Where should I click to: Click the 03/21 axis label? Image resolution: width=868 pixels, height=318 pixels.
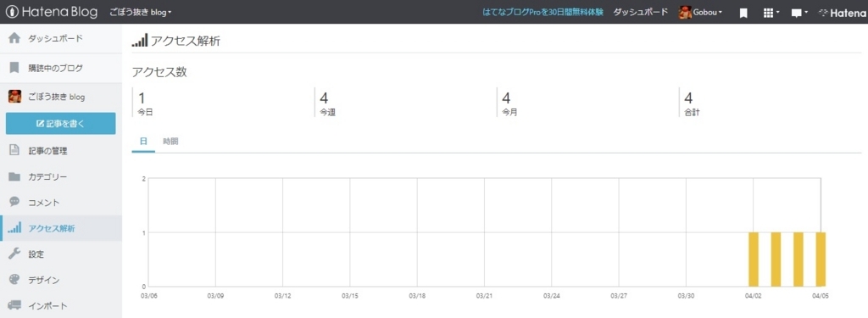(484, 296)
